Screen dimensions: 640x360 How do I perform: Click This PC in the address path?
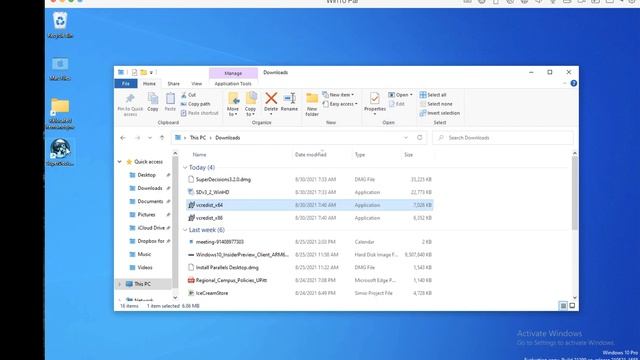pyautogui.click(x=198, y=138)
